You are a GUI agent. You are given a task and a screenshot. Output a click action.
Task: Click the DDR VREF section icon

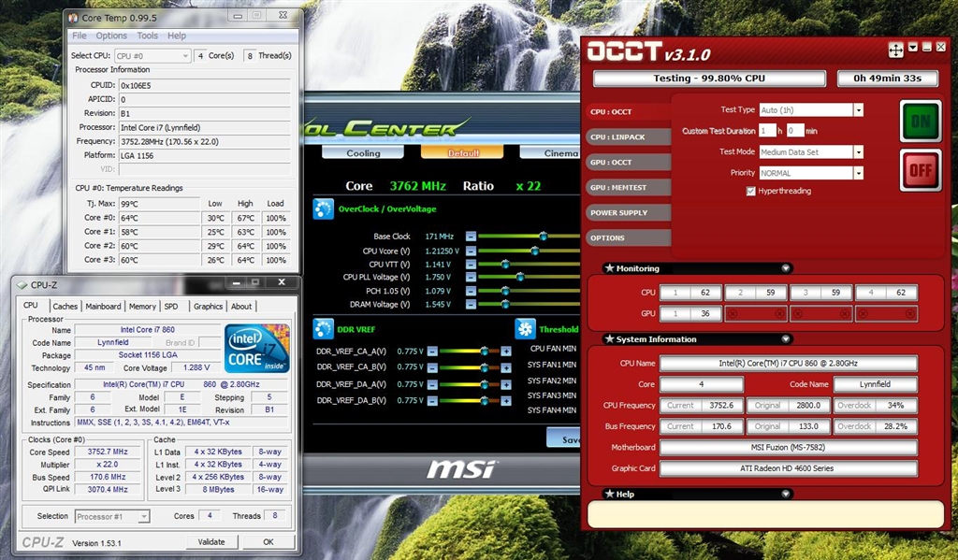[323, 329]
